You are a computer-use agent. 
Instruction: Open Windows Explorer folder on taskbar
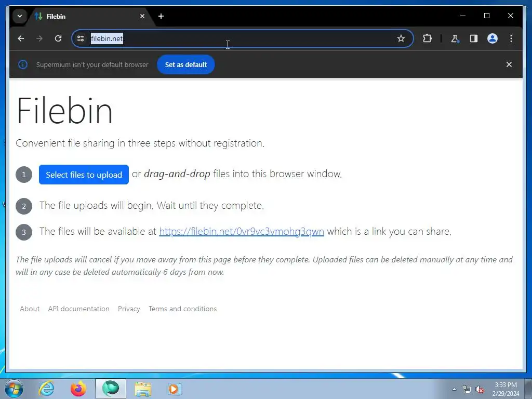[143, 389]
